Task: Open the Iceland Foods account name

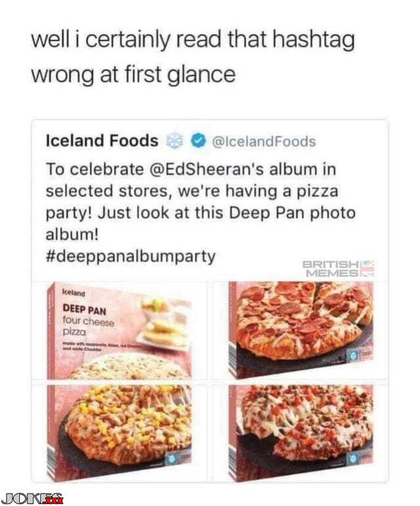Action: [102, 141]
